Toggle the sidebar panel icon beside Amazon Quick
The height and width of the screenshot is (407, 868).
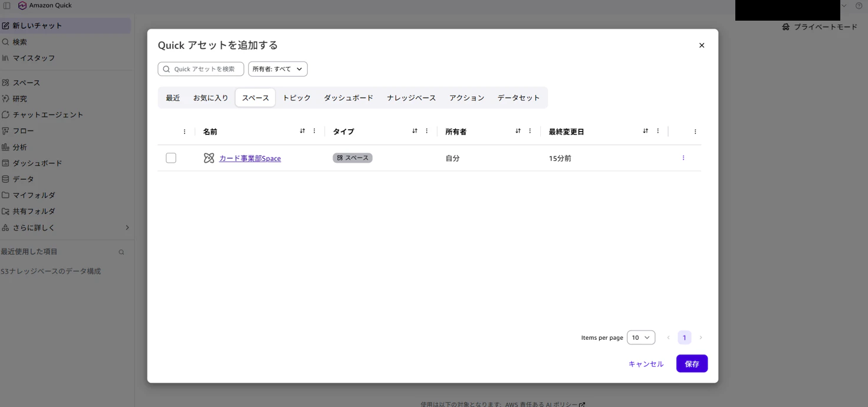coord(7,6)
